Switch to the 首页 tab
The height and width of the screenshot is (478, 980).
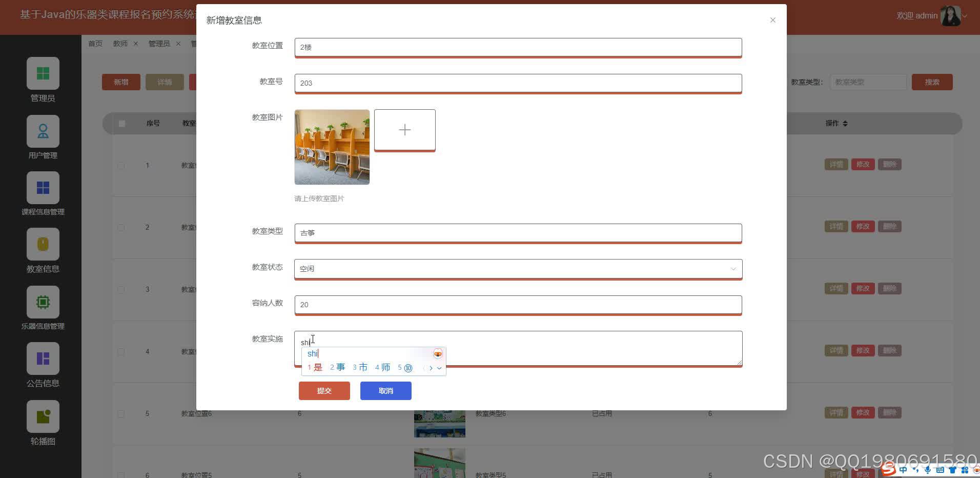95,44
